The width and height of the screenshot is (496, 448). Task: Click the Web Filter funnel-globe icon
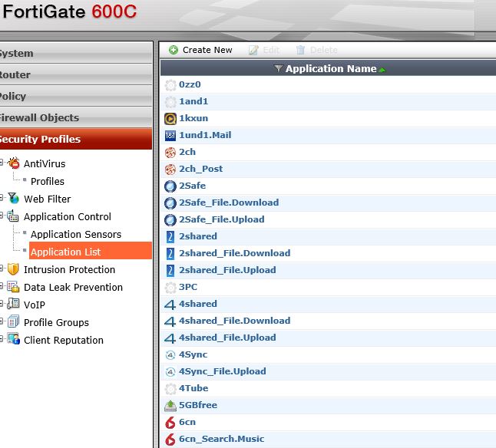click(14, 199)
